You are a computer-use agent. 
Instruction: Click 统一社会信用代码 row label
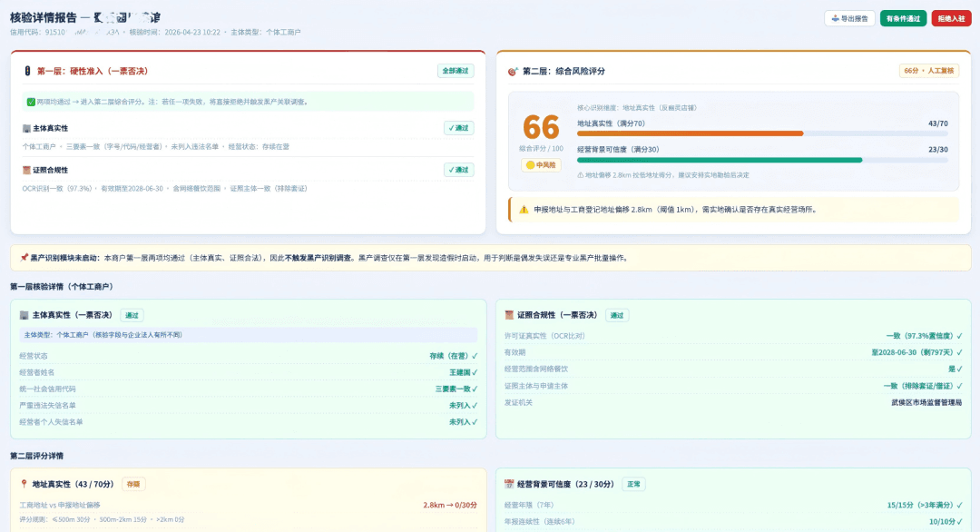(x=47, y=389)
